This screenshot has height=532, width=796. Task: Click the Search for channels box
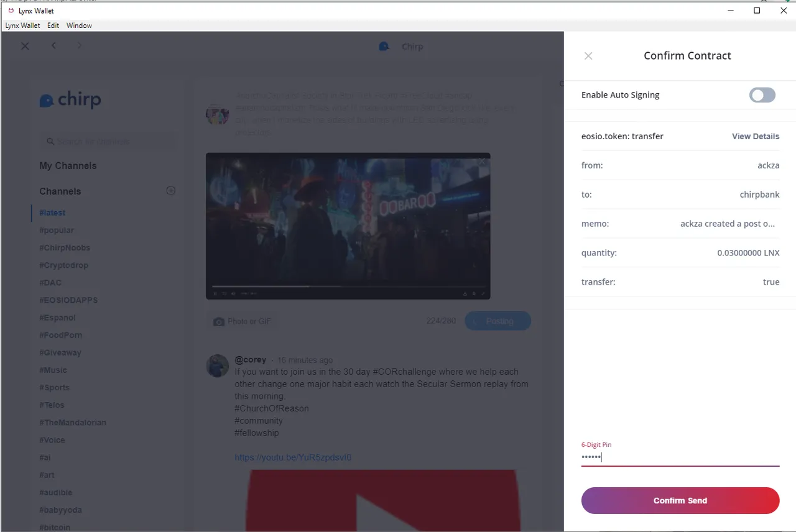click(108, 142)
